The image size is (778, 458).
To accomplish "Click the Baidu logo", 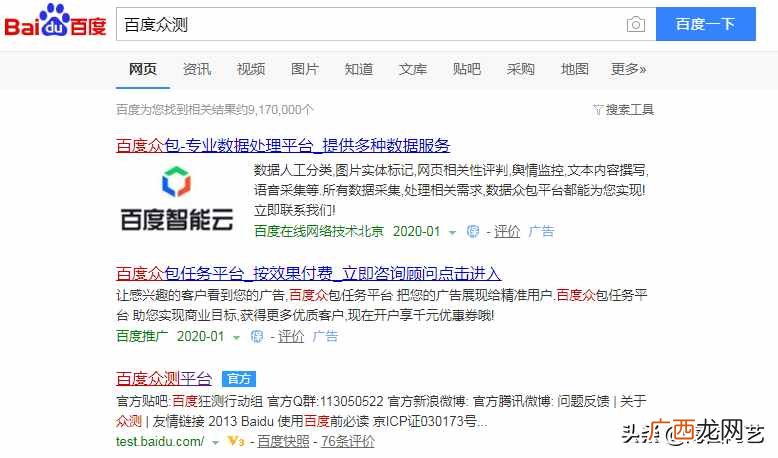I will click(56, 21).
